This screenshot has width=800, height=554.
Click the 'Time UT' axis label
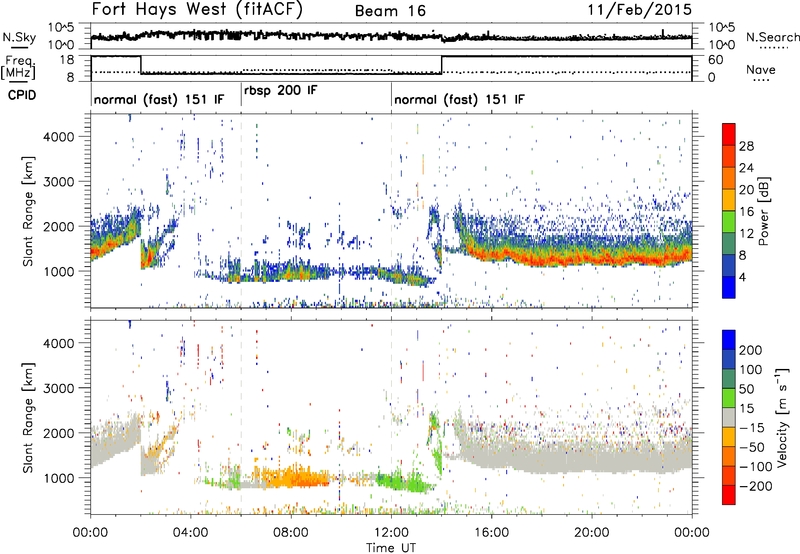(391, 548)
